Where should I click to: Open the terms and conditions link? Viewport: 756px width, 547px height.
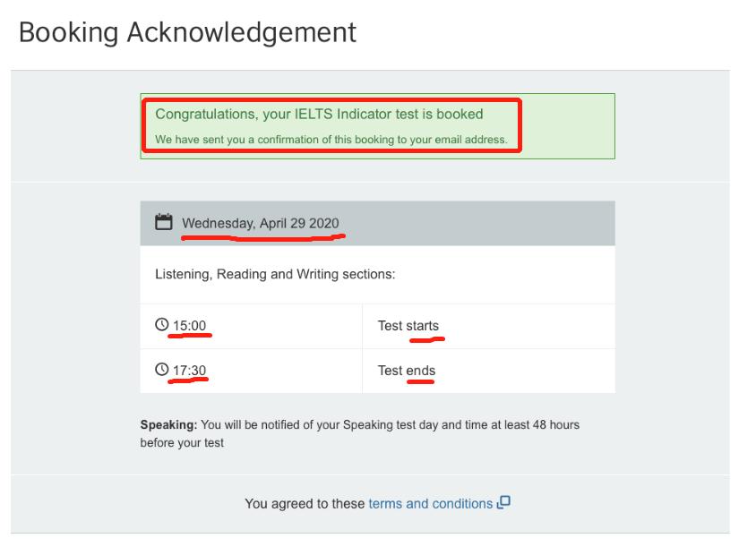[430, 503]
